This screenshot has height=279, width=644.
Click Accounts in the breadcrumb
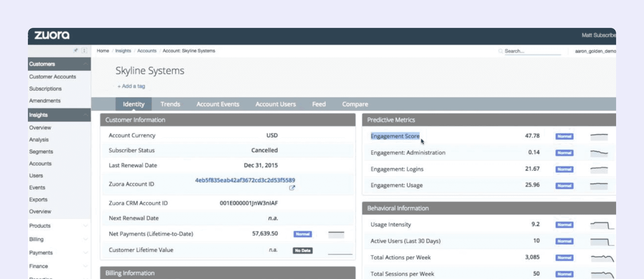click(147, 51)
